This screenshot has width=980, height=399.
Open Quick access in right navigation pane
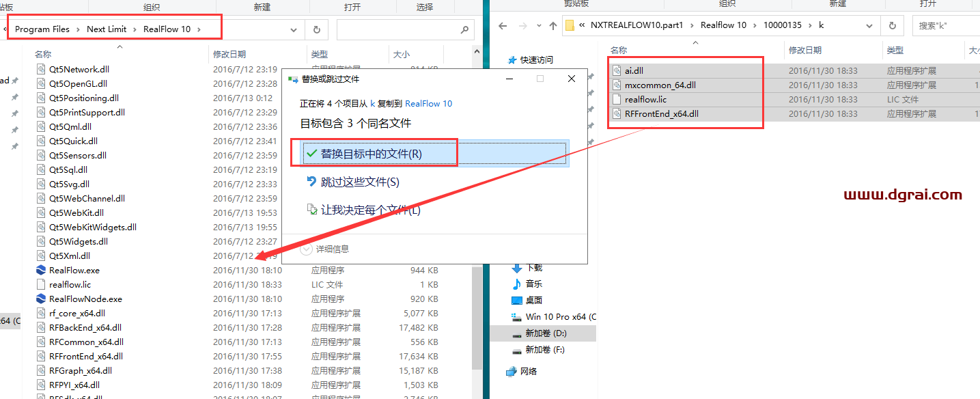pyautogui.click(x=536, y=60)
